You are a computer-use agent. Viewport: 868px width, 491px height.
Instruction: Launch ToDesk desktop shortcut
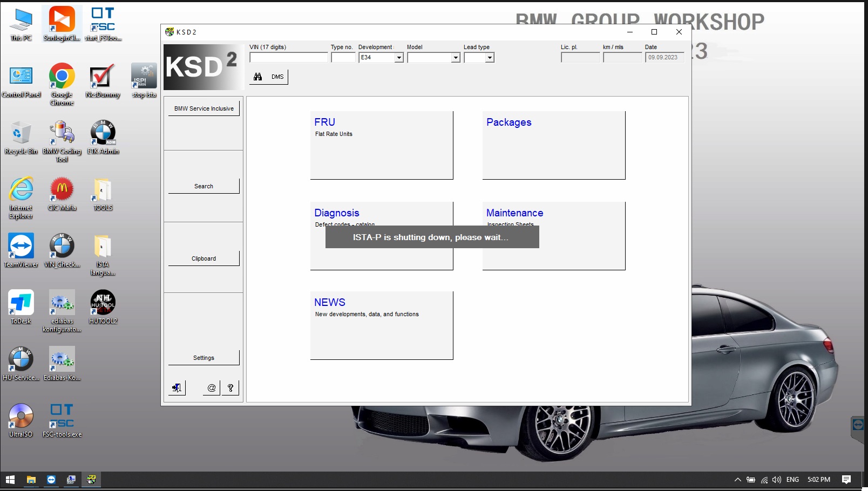point(21,308)
